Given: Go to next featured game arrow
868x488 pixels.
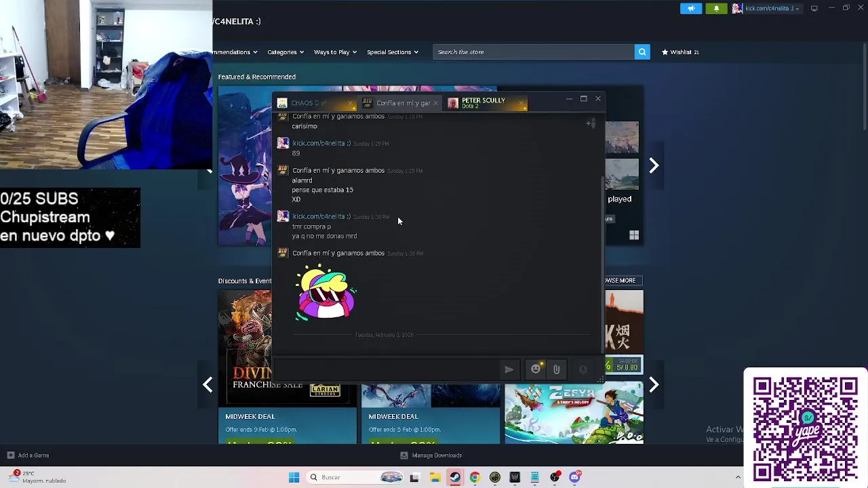Looking at the screenshot, I should pos(654,166).
